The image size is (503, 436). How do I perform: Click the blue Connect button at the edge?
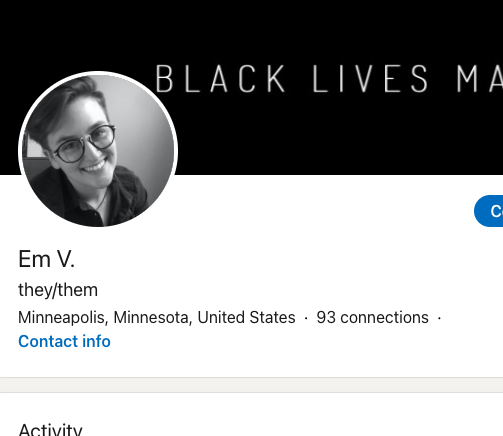pos(489,211)
